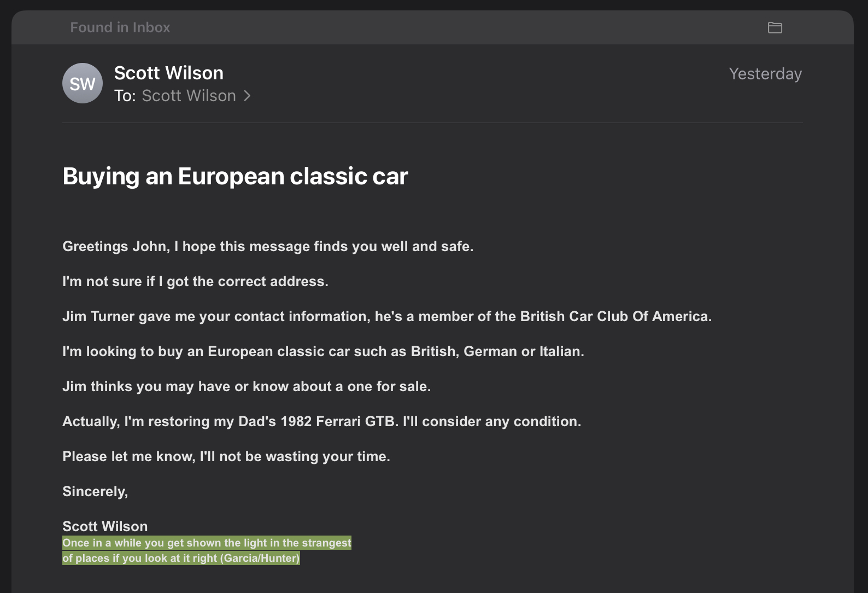Expand recipient details chevron after Scott Wilson

click(x=247, y=96)
